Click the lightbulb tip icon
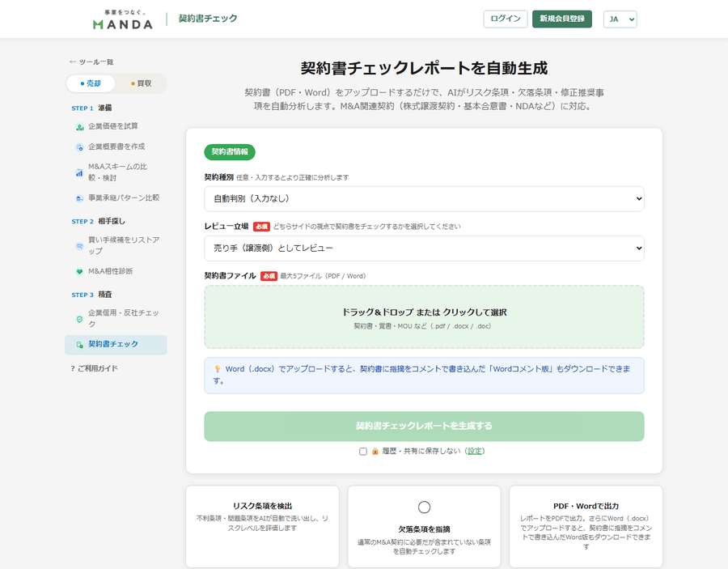Screen dimensions: 728x569 [x=218, y=369]
